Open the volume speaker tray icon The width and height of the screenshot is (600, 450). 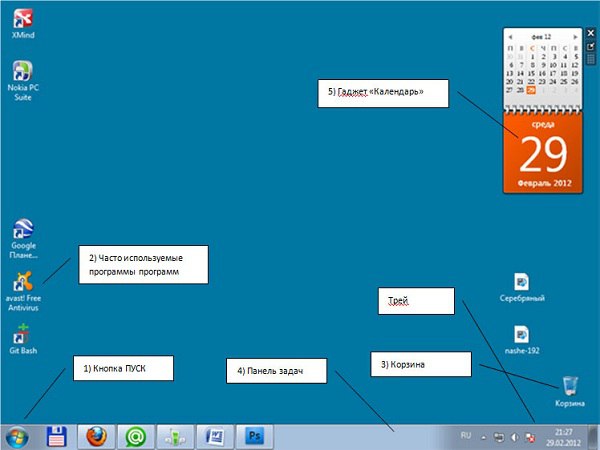[x=515, y=437]
